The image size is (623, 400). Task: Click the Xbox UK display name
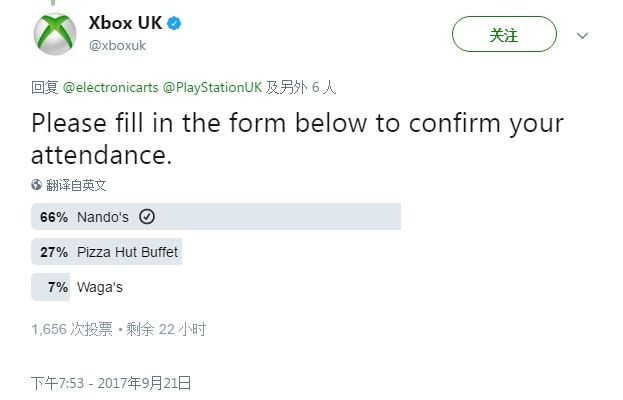pos(125,23)
